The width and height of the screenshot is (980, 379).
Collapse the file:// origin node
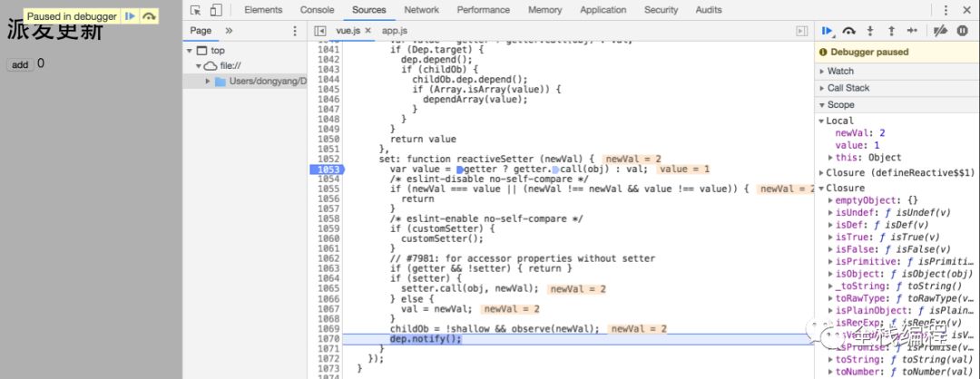click(x=198, y=65)
